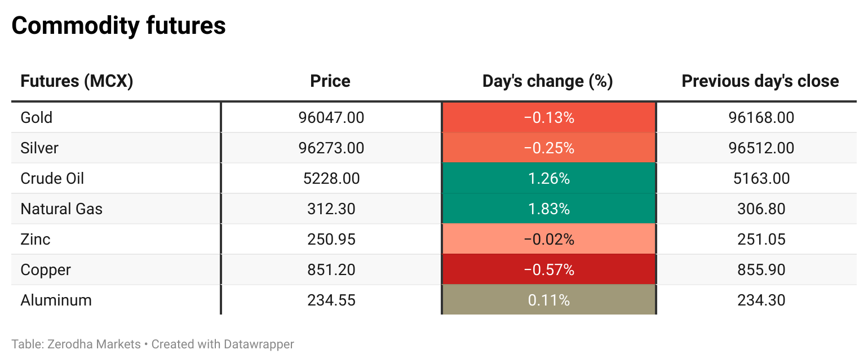Click Gold's red -0.13% change cell
This screenshot has height=363, width=868.
tap(548, 118)
